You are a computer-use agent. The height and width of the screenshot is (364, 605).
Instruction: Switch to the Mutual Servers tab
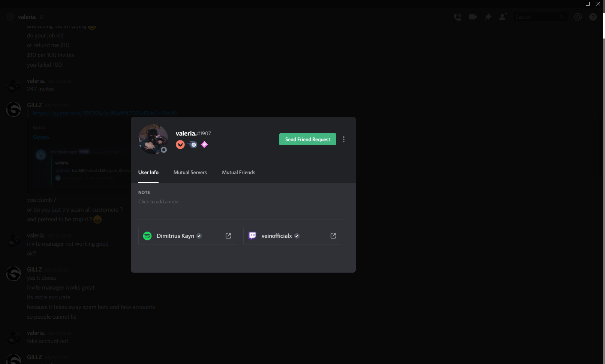pos(190,172)
